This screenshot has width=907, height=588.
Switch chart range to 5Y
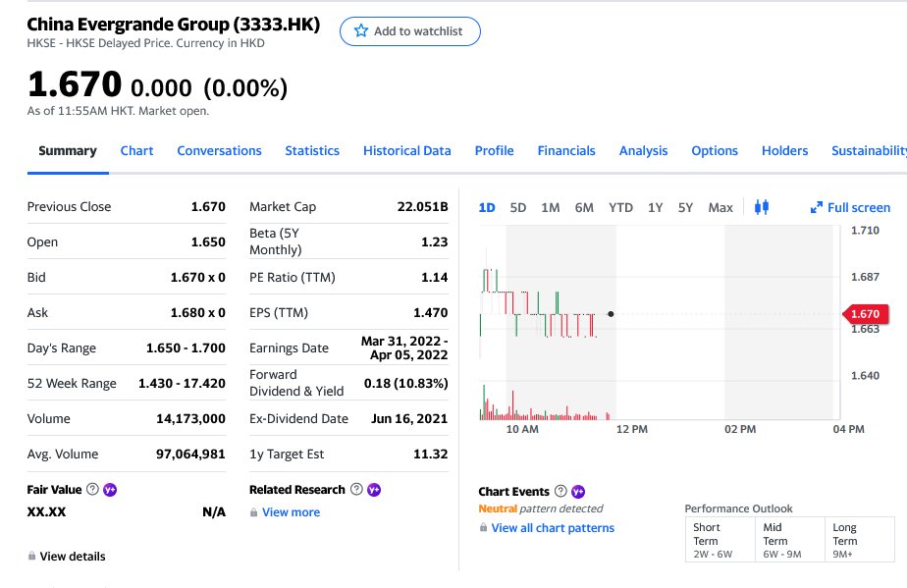coord(685,208)
